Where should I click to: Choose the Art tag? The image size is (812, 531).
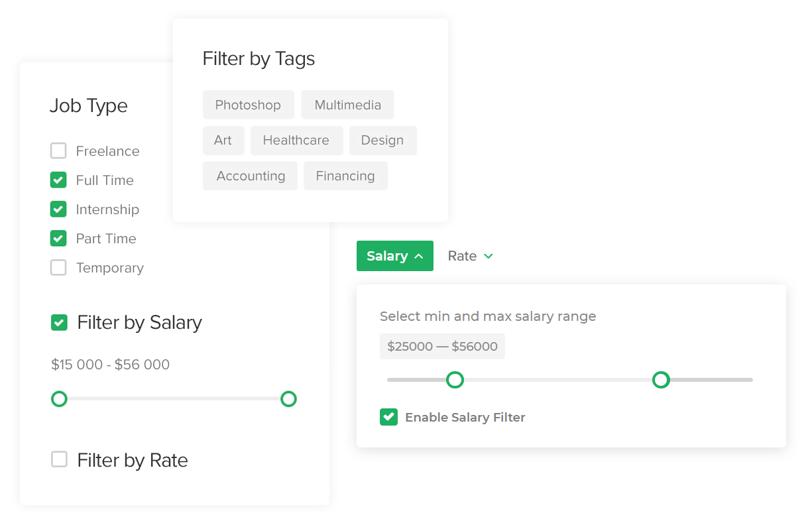pos(223,141)
